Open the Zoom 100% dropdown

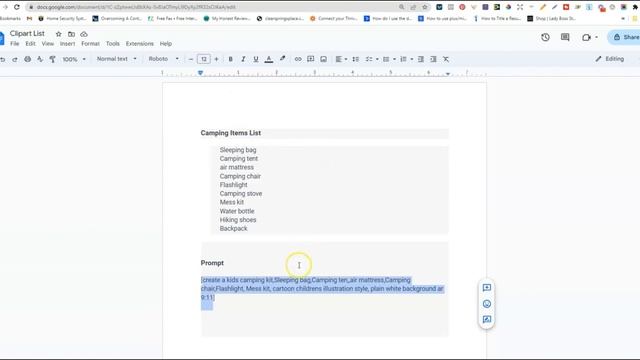click(x=74, y=59)
